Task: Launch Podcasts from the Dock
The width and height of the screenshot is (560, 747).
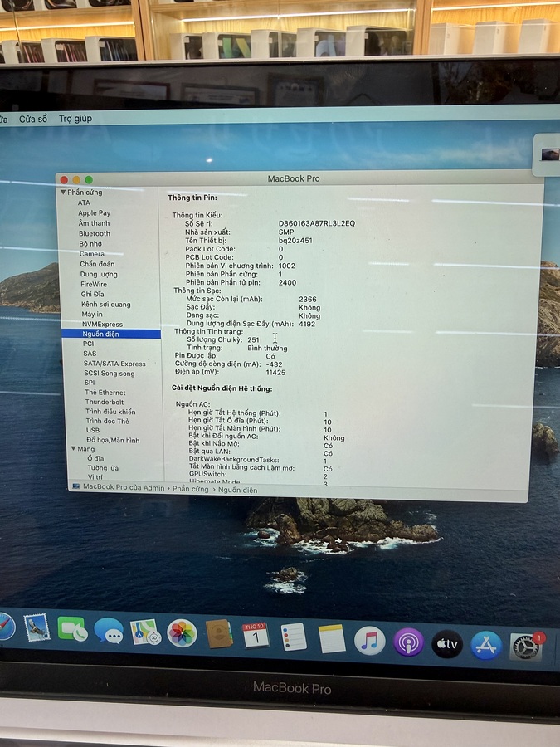Action: point(408,642)
